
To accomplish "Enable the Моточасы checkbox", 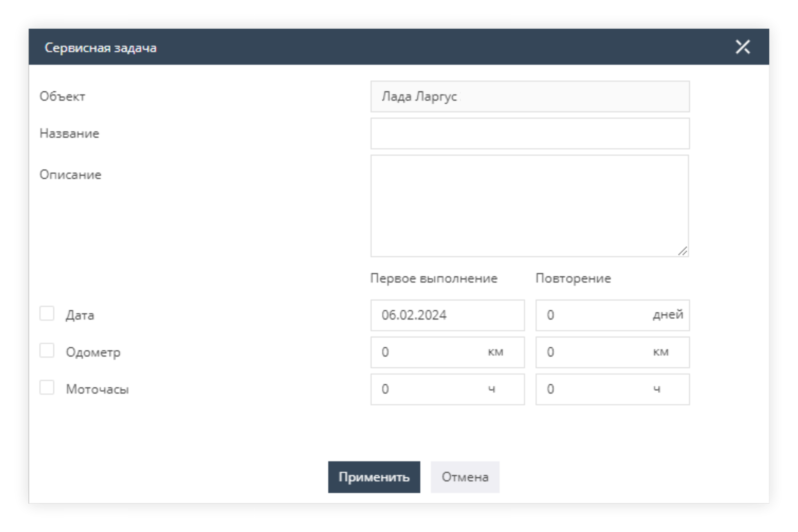I will pyautogui.click(x=47, y=388).
